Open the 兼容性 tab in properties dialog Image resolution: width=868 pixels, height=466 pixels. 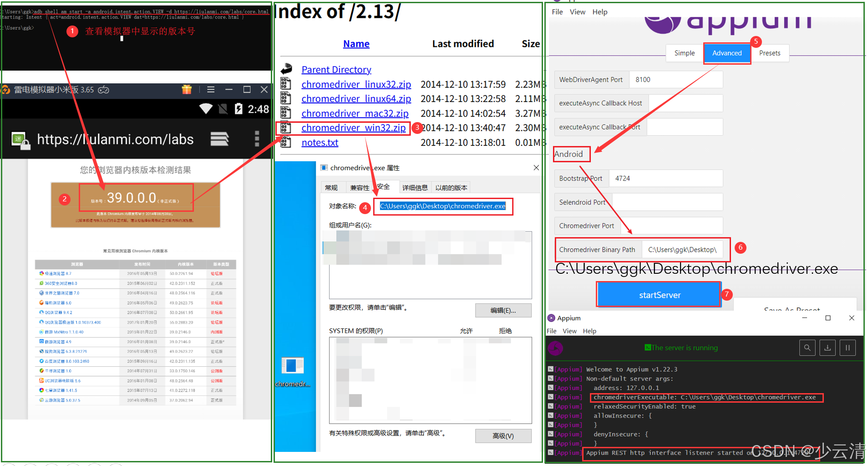[360, 188]
